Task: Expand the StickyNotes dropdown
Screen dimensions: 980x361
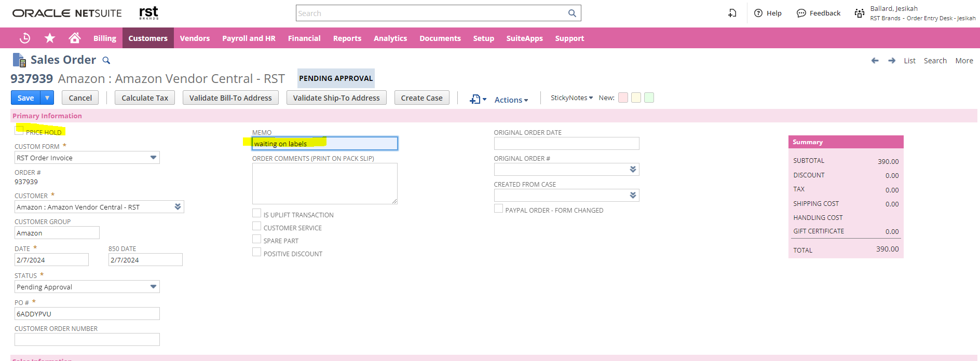Action: (x=571, y=98)
